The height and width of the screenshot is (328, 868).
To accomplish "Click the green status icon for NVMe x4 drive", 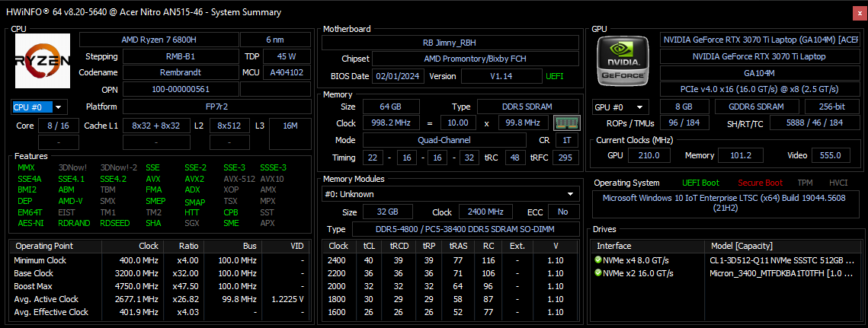I will pos(598,260).
